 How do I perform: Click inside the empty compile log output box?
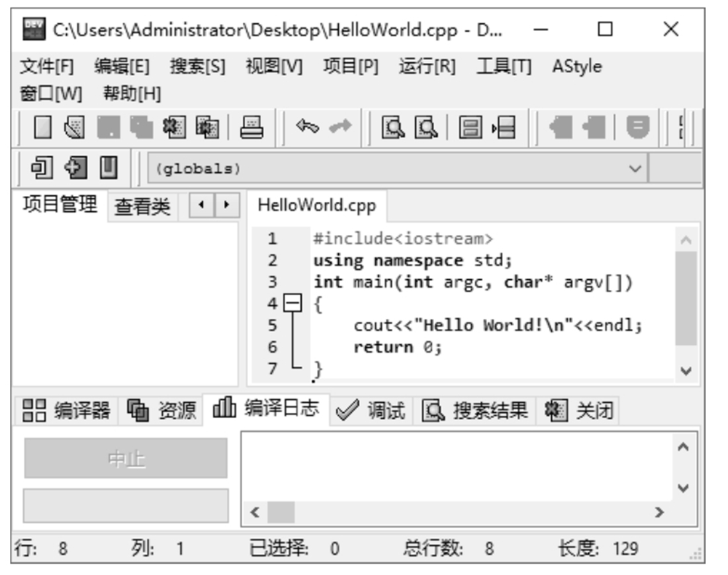pos(457,467)
